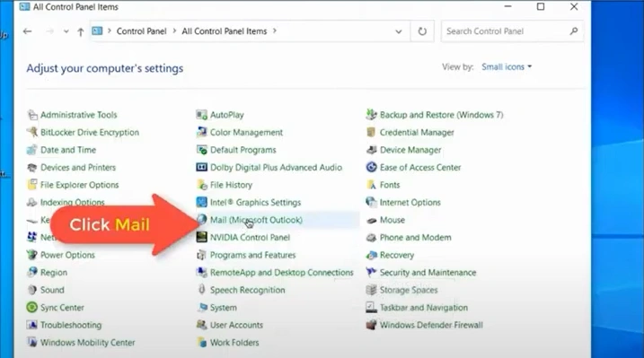Click the File History icon

[x=202, y=185]
